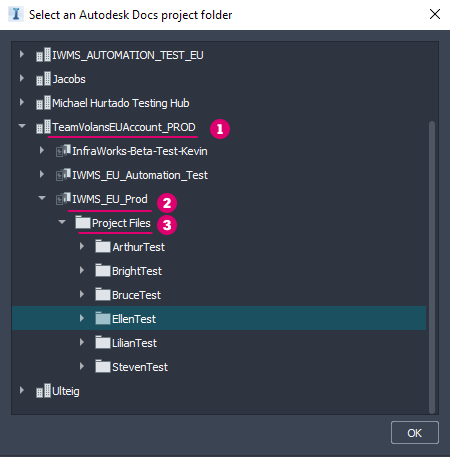Click the IWMS_EU_Prod project icon
The image size is (450, 457).
pos(63,199)
